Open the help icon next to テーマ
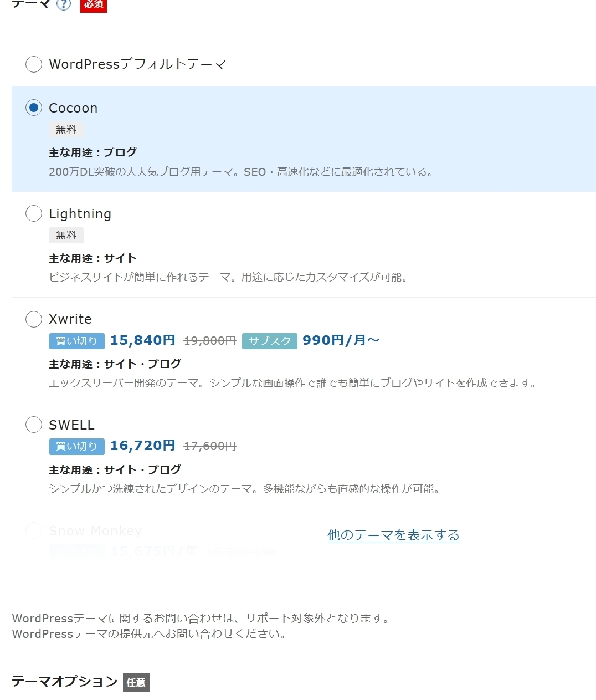 [x=64, y=4]
